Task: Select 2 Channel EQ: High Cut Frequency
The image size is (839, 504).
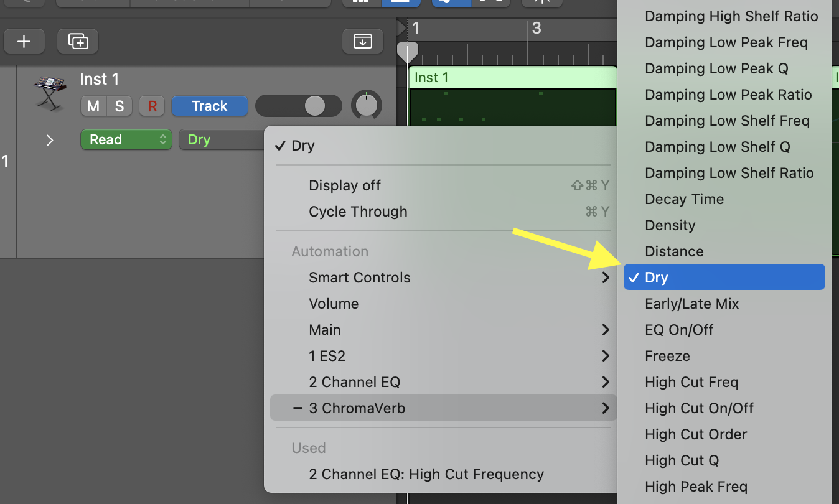Action: click(x=426, y=474)
